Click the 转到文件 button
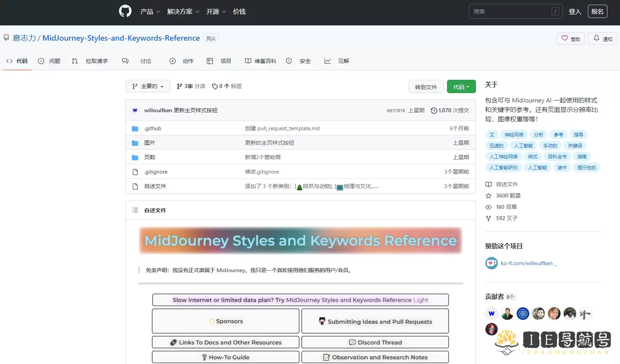Viewport: 620px width, 364px height. point(426,87)
